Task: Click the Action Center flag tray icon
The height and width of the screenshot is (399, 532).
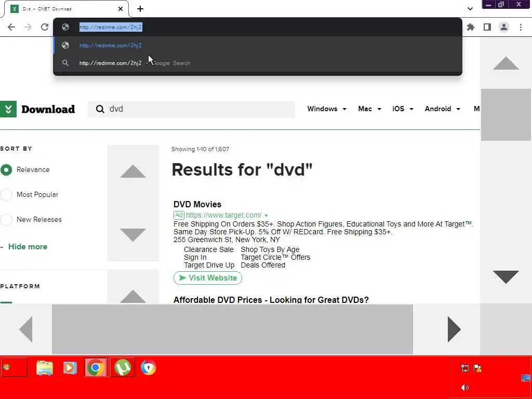Action: pyautogui.click(x=478, y=368)
